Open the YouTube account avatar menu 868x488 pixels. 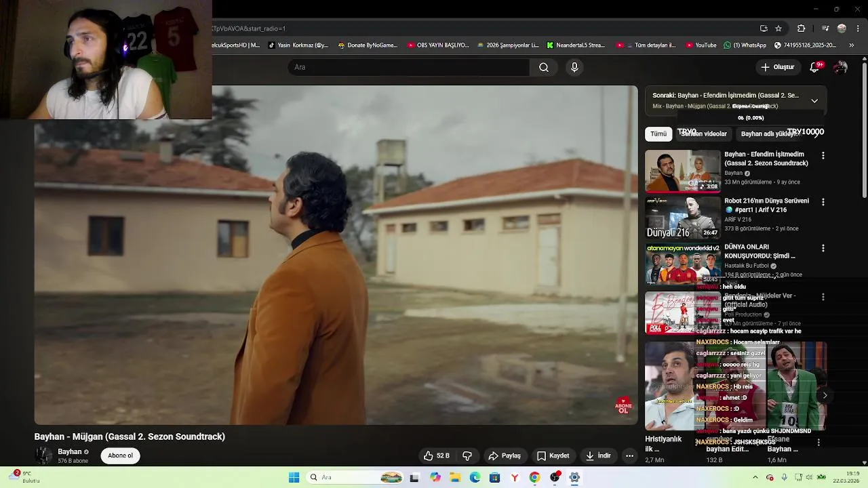tap(840, 67)
